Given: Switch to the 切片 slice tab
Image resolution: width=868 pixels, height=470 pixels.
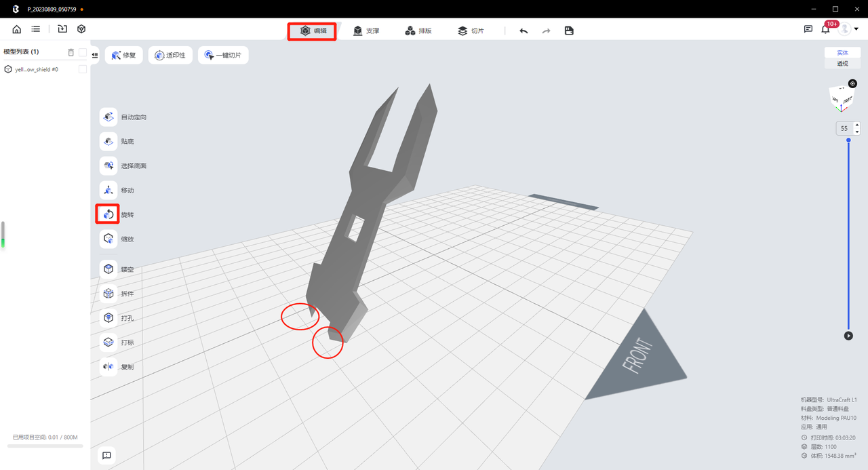Looking at the screenshot, I should [471, 31].
